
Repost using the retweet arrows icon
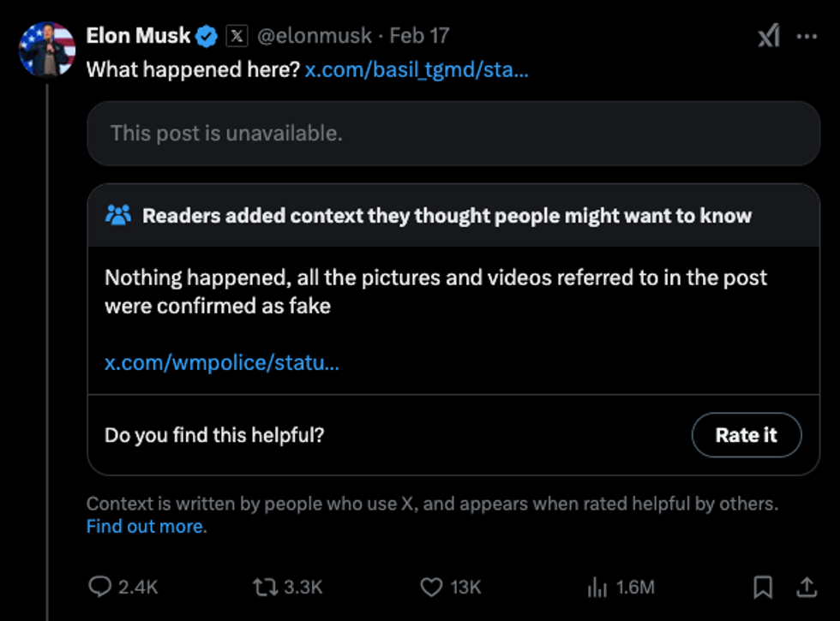click(263, 587)
